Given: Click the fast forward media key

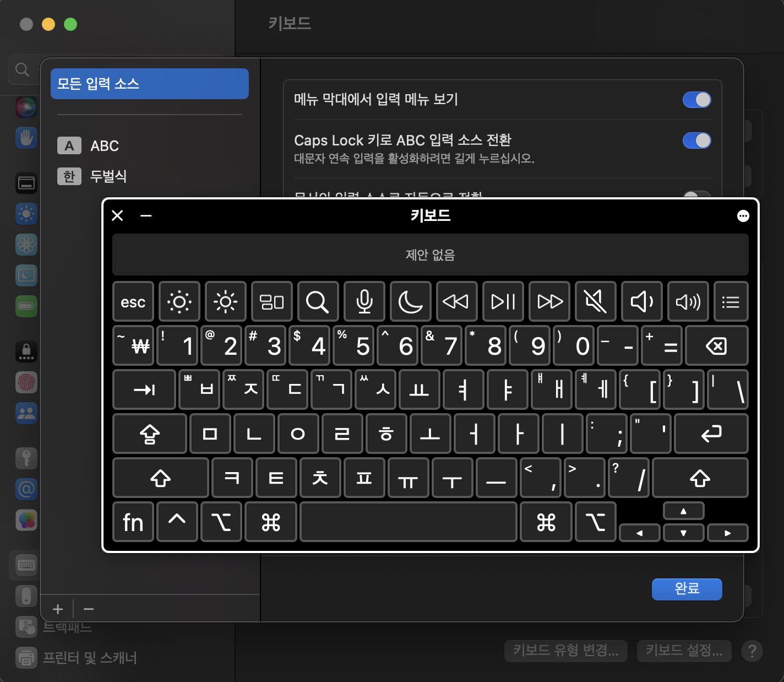Looking at the screenshot, I should pyautogui.click(x=549, y=301).
